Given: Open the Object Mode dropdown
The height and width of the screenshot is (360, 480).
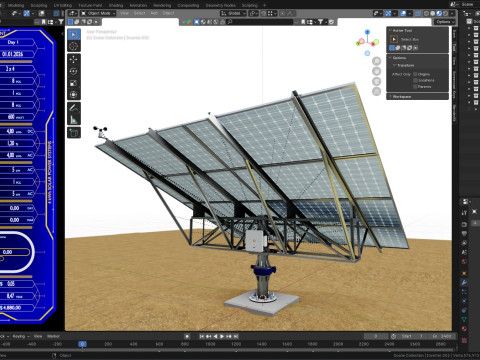Looking at the screenshot, I should (98, 13).
